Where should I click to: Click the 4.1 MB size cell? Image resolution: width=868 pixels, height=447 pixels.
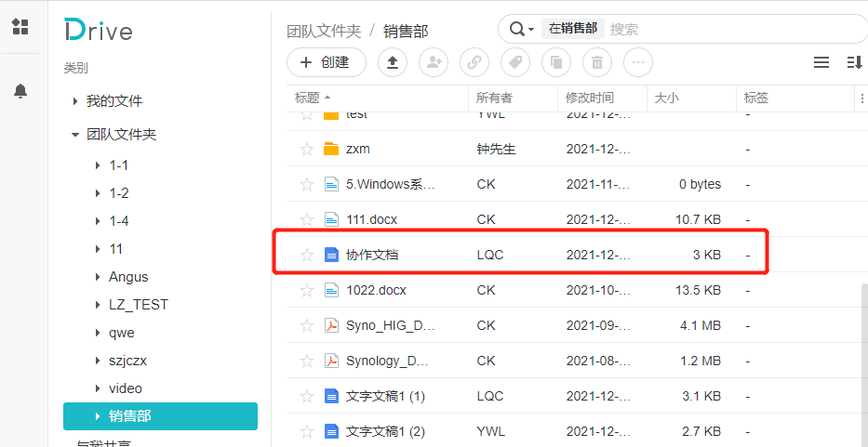pyautogui.click(x=701, y=325)
